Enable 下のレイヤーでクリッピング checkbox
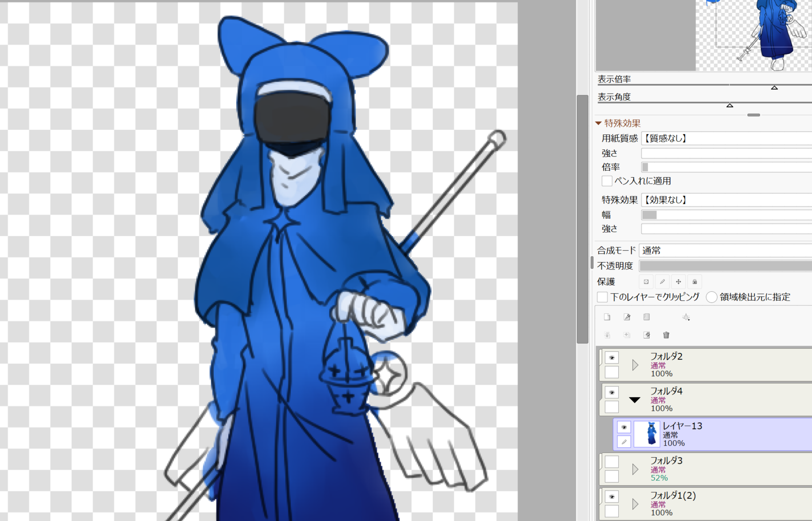Viewport: 812px width, 521px height. point(602,297)
